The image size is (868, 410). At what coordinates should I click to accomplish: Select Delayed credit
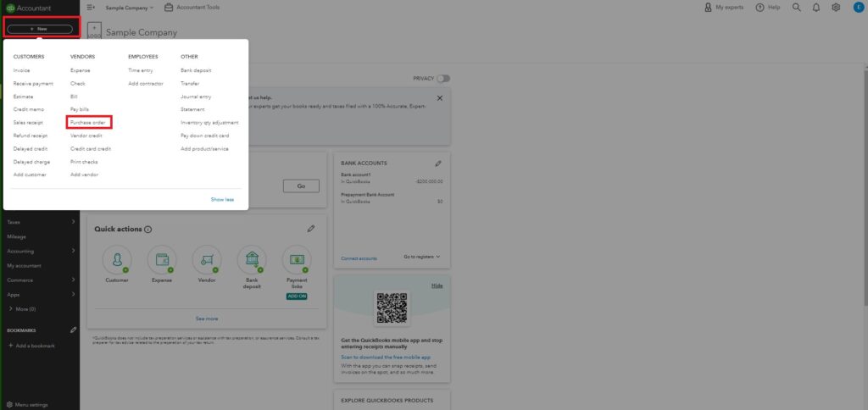point(31,149)
